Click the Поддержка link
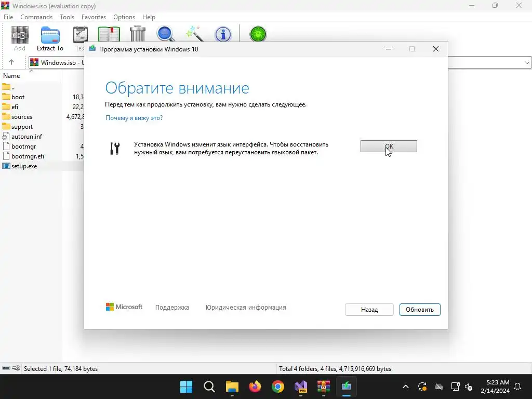The height and width of the screenshot is (399, 532). pos(172,308)
